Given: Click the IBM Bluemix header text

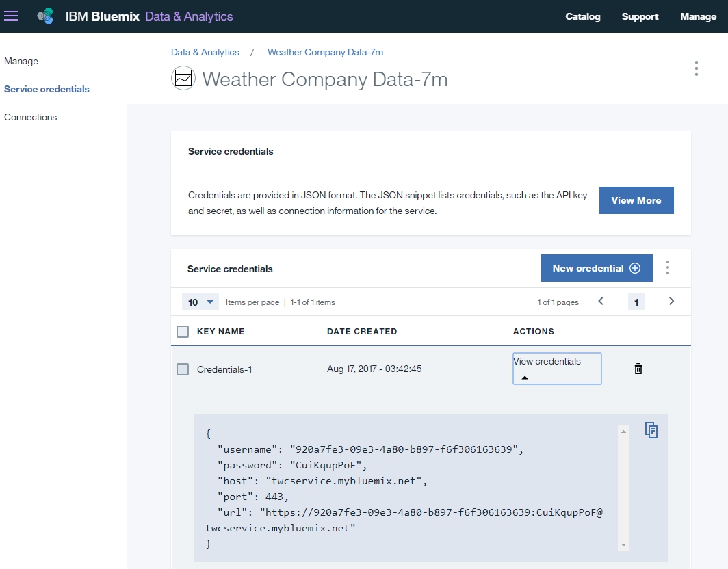Looking at the screenshot, I should tap(102, 16).
